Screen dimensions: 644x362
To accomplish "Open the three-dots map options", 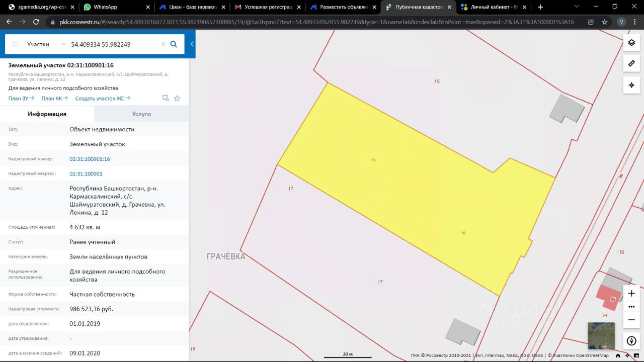I will click(631, 307).
